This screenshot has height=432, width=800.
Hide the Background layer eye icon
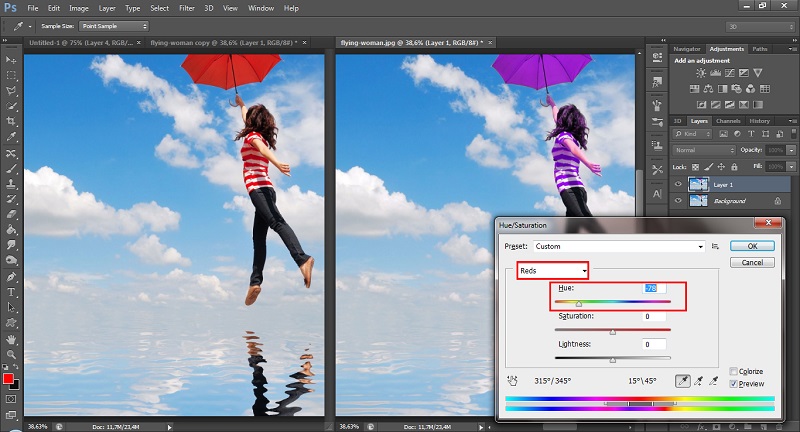click(x=678, y=201)
